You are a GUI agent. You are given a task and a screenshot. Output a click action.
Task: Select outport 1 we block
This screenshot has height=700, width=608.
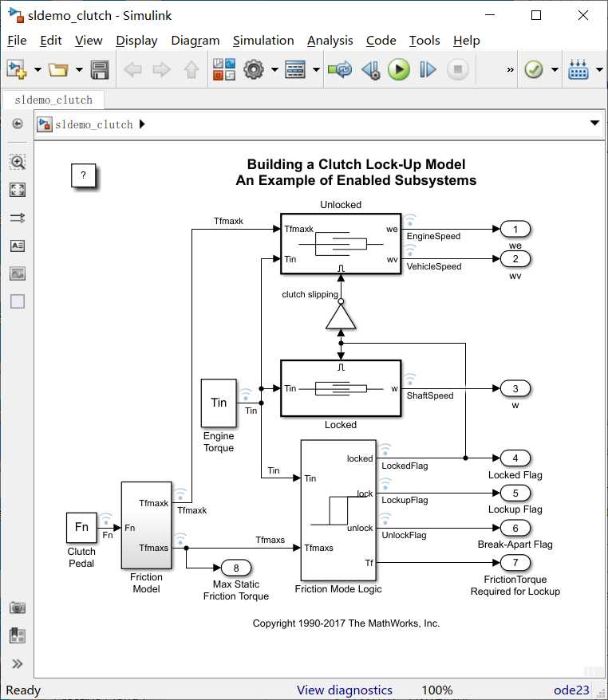[515, 230]
